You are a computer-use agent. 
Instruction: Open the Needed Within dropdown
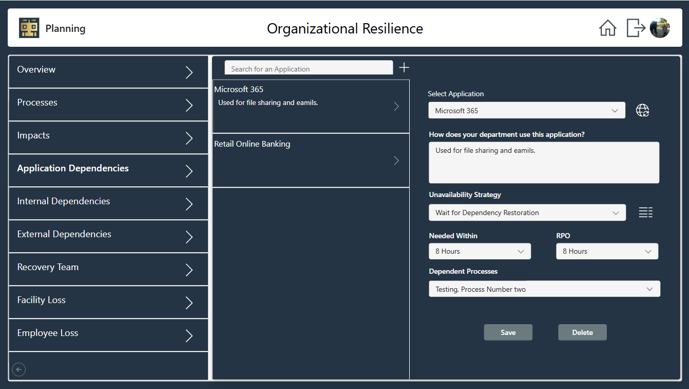click(x=479, y=251)
